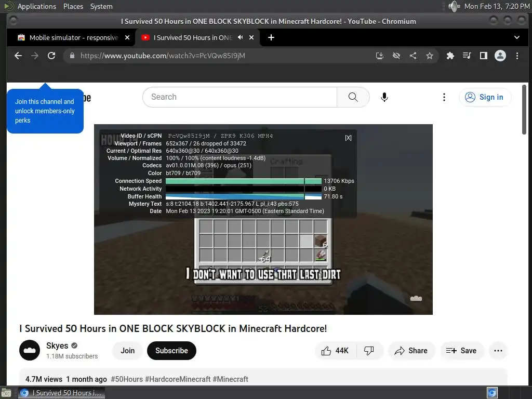Open the extensions puzzle icon
The height and width of the screenshot is (399, 532).
pos(450,56)
